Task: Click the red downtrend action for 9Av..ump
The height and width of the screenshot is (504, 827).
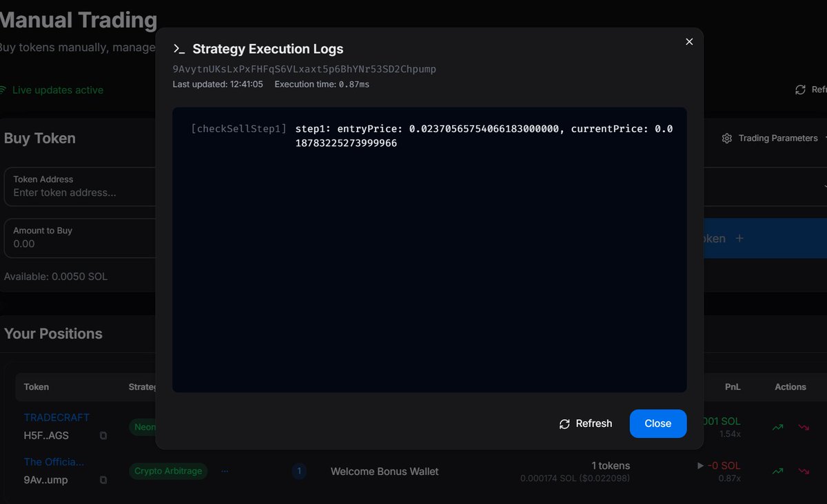Action: (x=804, y=472)
